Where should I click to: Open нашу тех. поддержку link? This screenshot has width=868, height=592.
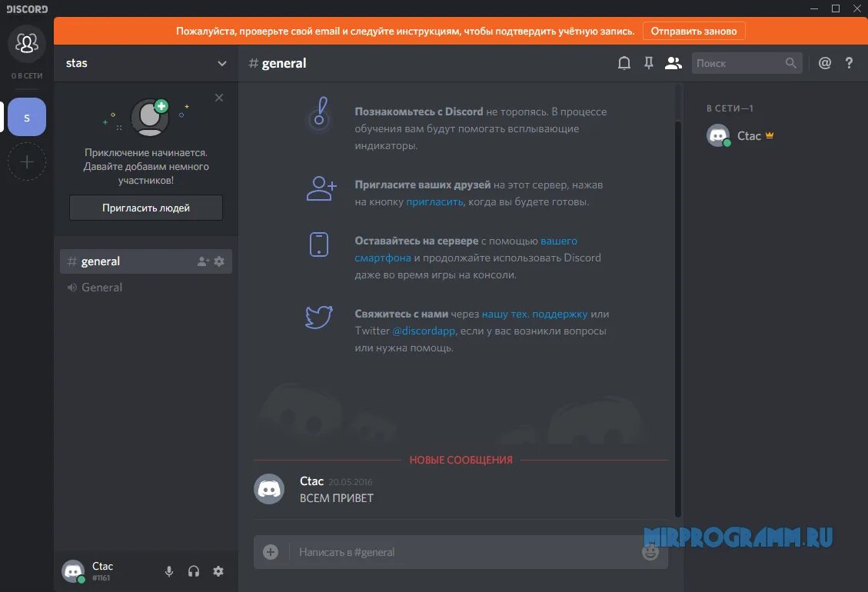[535, 314]
